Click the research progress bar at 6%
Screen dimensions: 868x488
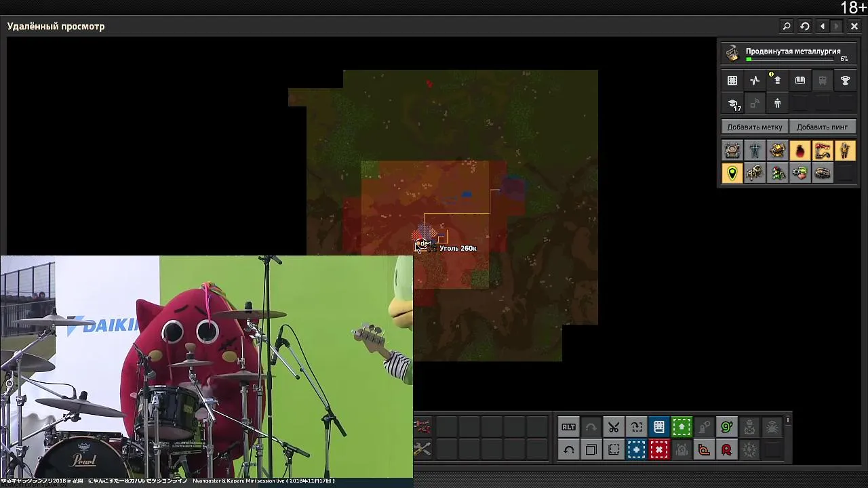[x=790, y=59]
